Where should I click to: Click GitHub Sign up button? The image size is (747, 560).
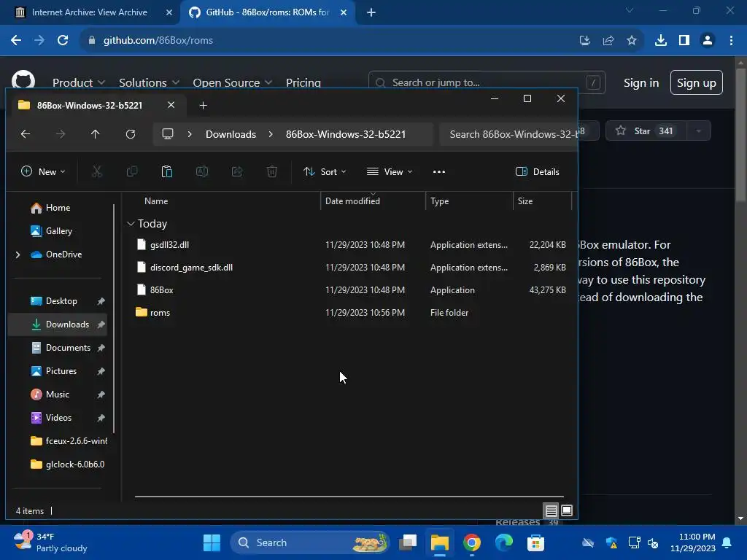(697, 83)
